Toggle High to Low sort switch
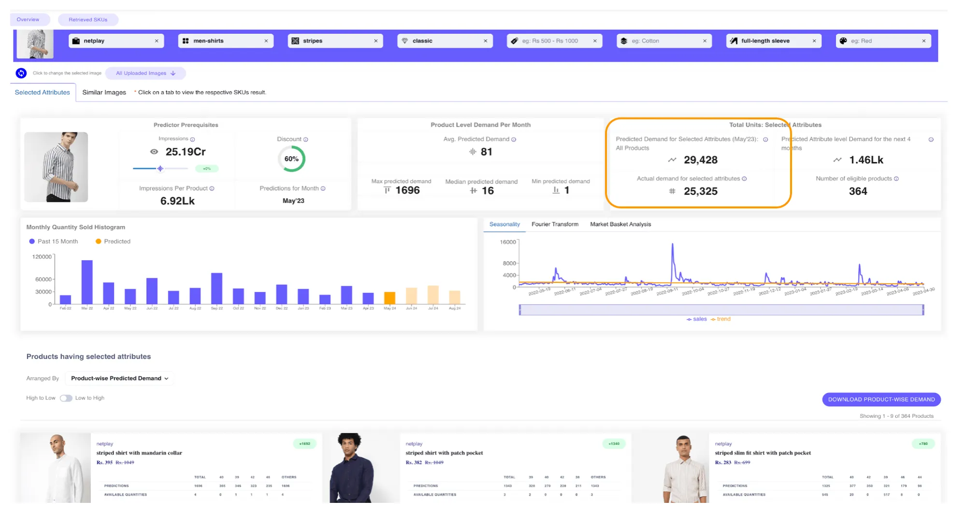 tap(66, 398)
